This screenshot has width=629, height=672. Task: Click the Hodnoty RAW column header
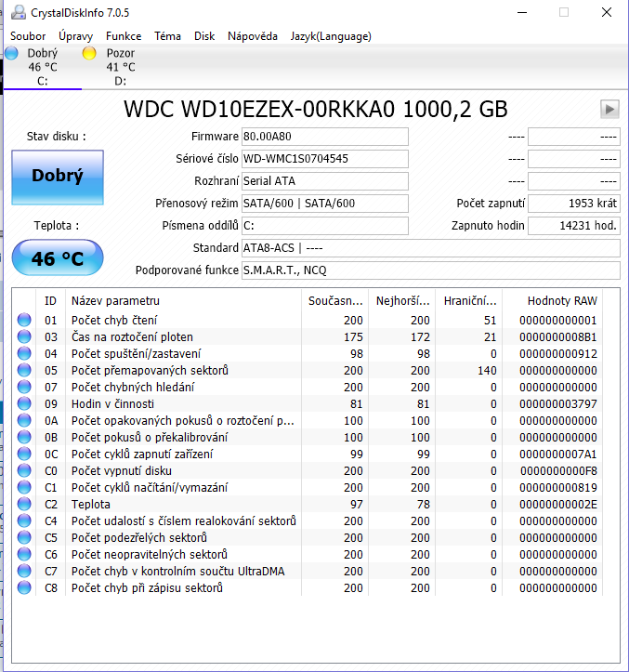552,301
